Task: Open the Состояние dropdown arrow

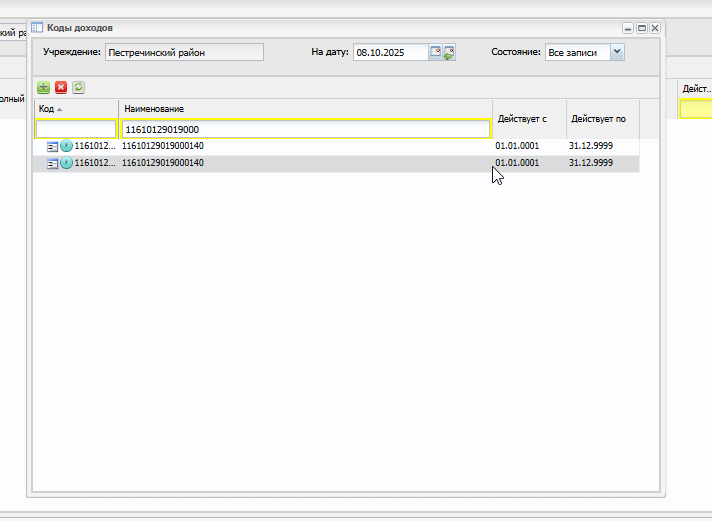Action: pyautogui.click(x=617, y=52)
